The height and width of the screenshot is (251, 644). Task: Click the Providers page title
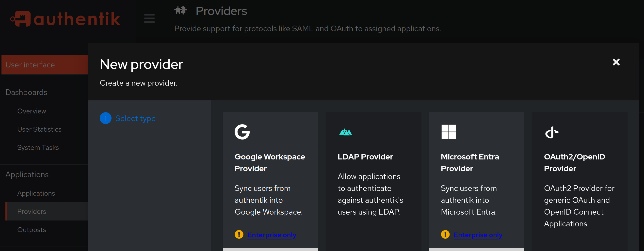click(221, 11)
